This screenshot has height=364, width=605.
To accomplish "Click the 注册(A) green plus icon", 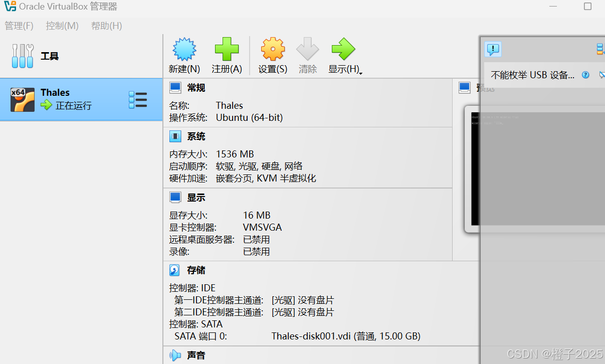I will [227, 50].
